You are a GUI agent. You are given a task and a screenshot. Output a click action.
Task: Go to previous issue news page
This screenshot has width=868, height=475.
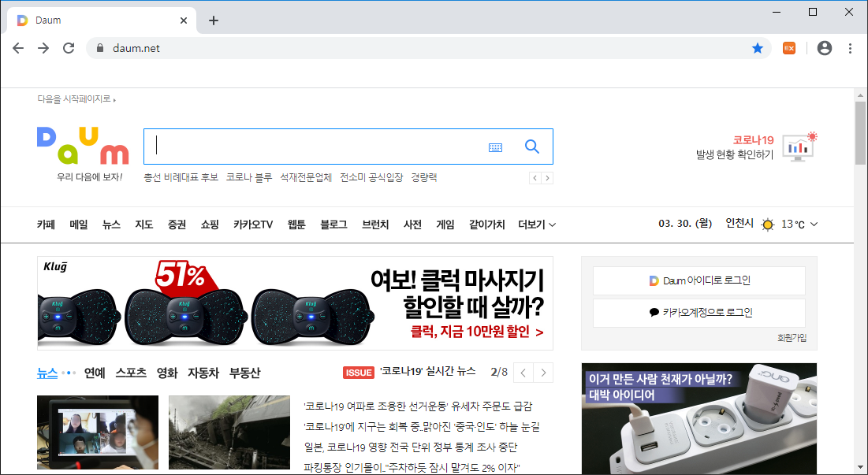pyautogui.click(x=523, y=373)
